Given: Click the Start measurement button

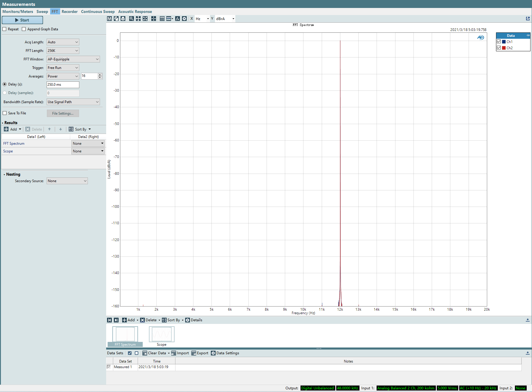Looking at the screenshot, I should click(22, 20).
